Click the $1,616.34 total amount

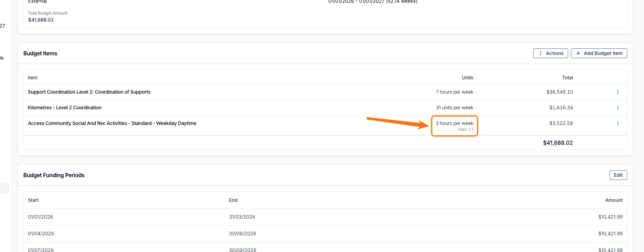pos(561,108)
